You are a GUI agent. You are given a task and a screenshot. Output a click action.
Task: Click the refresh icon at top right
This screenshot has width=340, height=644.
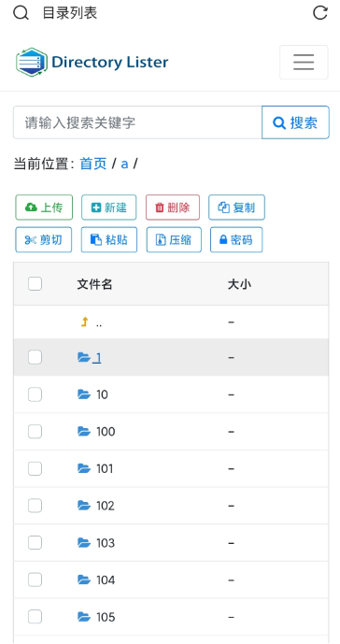tap(320, 13)
